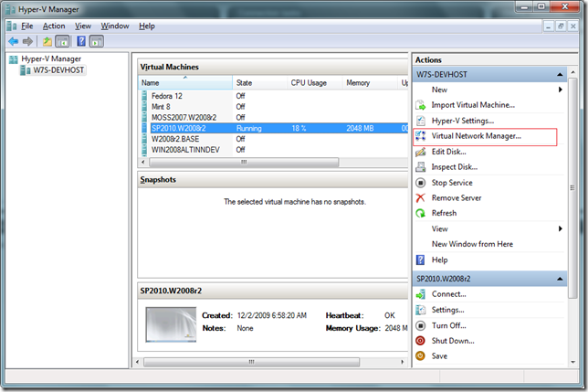The image size is (588, 392).
Task: Open Virtual Network Manager link
Action: tap(477, 136)
